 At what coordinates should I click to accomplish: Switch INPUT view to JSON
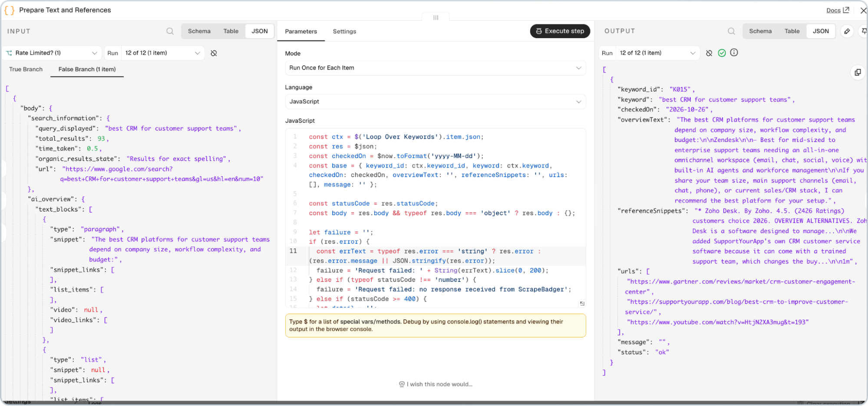(x=260, y=31)
